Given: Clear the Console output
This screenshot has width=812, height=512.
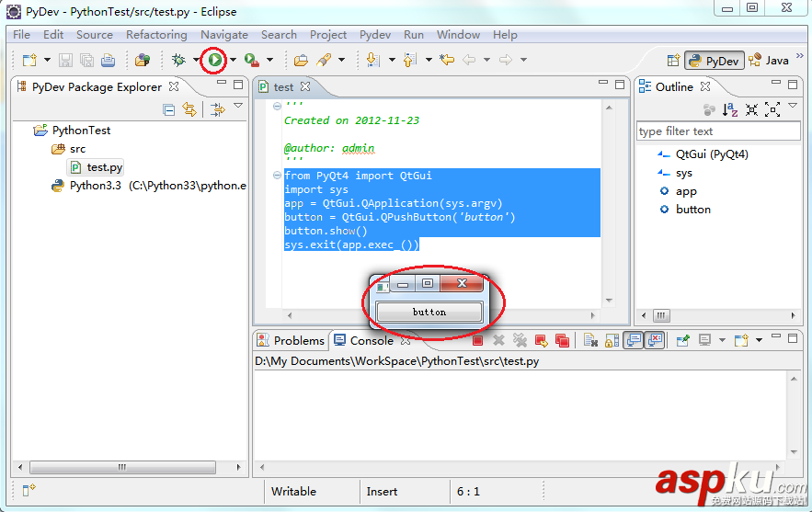Looking at the screenshot, I should pos(590,341).
